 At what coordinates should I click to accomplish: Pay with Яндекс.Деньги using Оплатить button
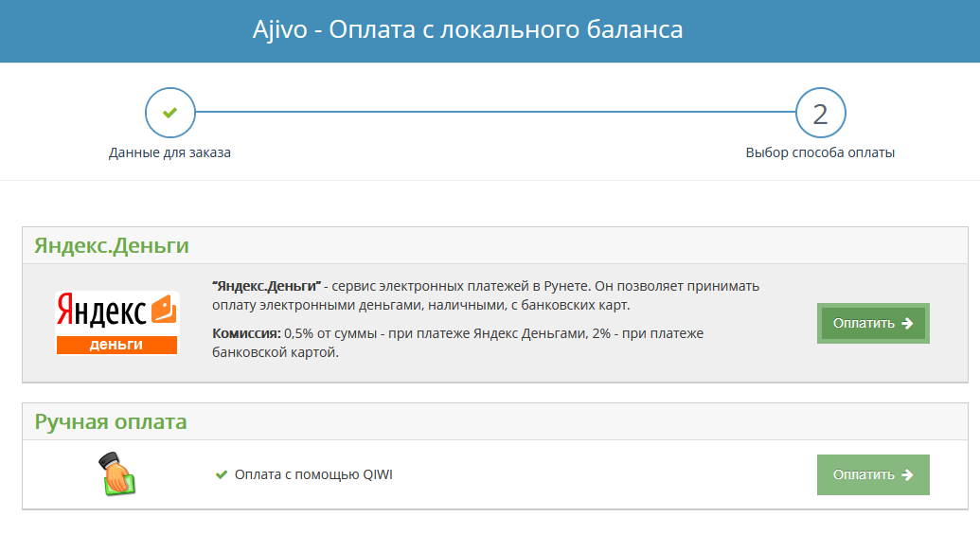point(873,323)
